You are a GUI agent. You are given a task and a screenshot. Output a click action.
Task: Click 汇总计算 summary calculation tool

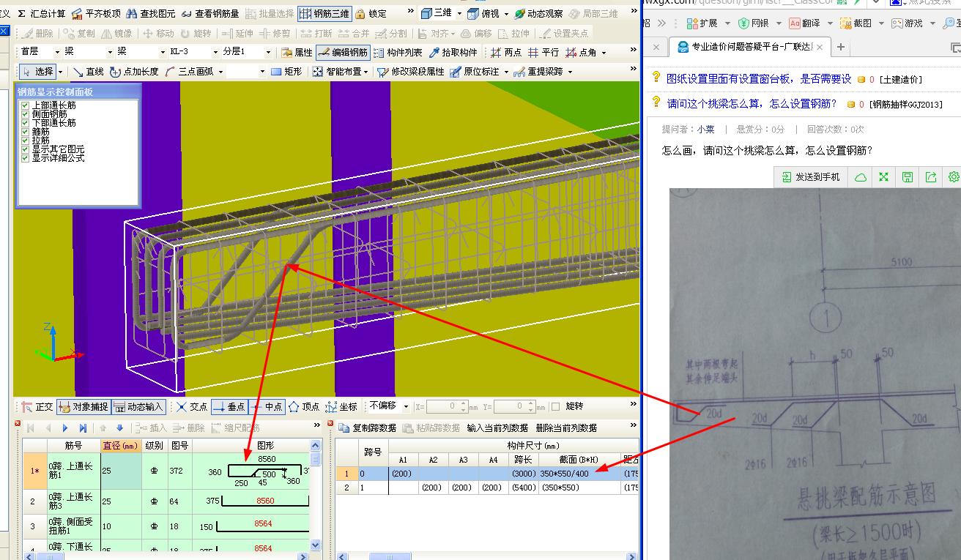42,14
